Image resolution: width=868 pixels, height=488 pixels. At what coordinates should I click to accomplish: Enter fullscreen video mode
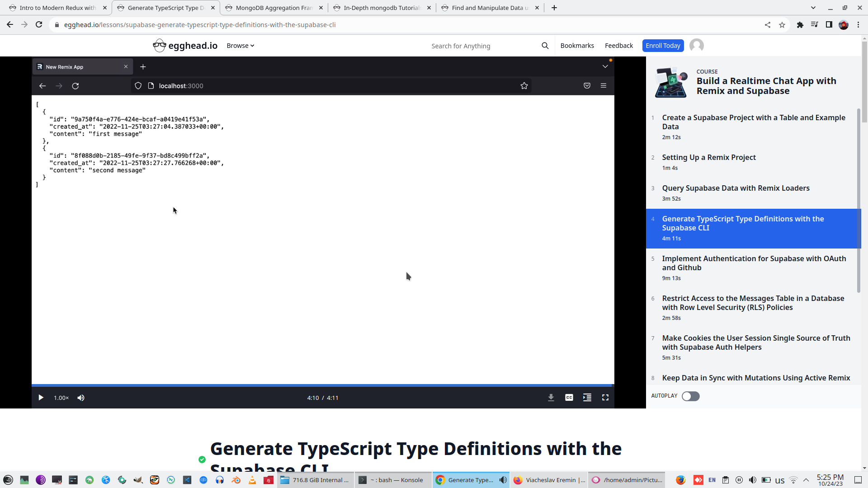pos(605,398)
